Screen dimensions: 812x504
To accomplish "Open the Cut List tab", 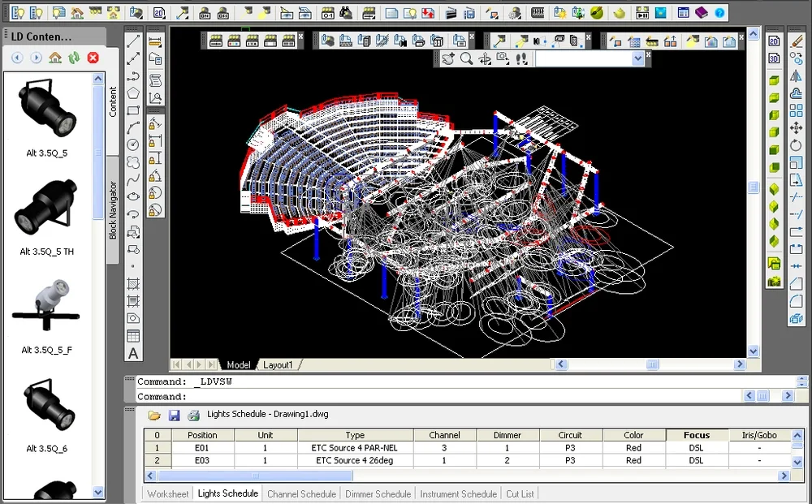I will point(520,493).
